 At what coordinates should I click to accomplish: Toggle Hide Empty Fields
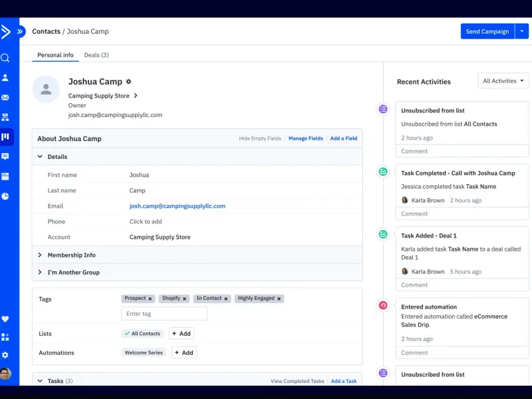point(260,138)
